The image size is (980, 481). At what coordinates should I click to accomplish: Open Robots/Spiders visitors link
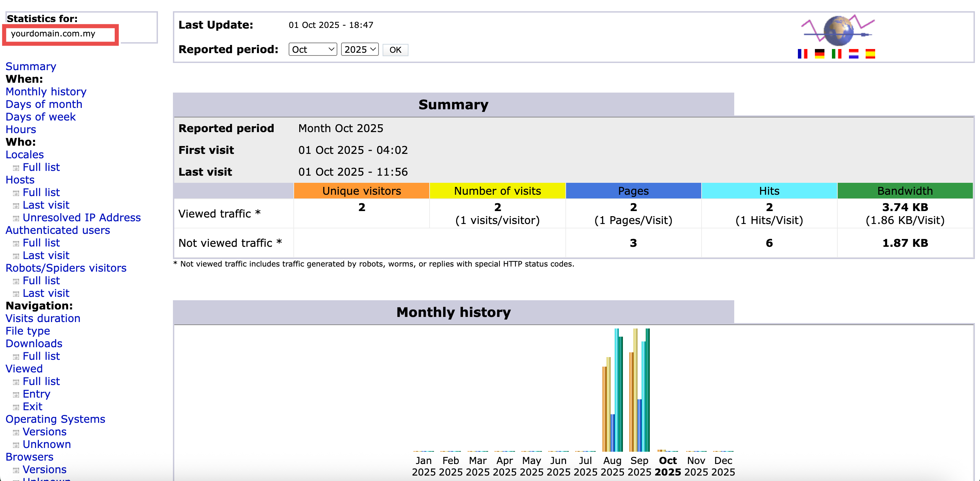pyautogui.click(x=66, y=268)
